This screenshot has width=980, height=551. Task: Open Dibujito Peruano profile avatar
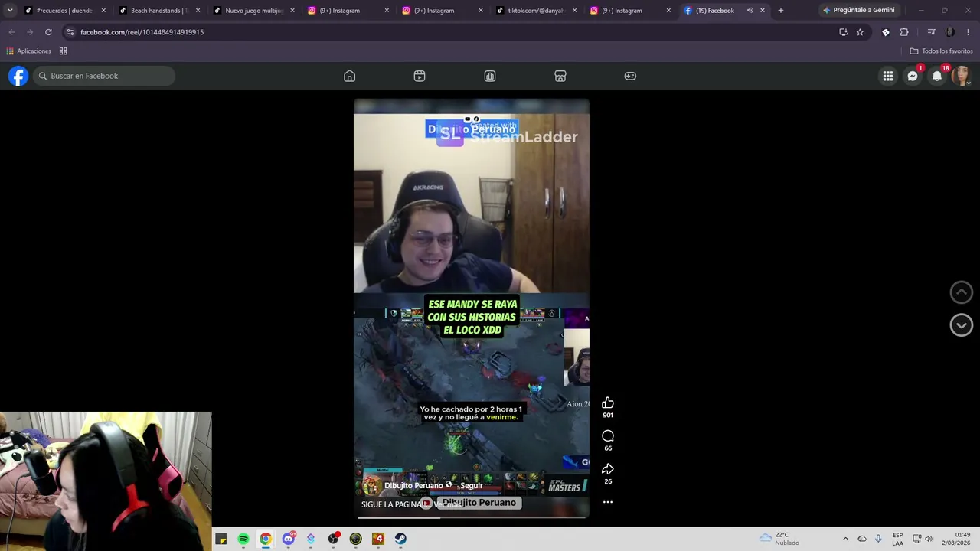(371, 485)
